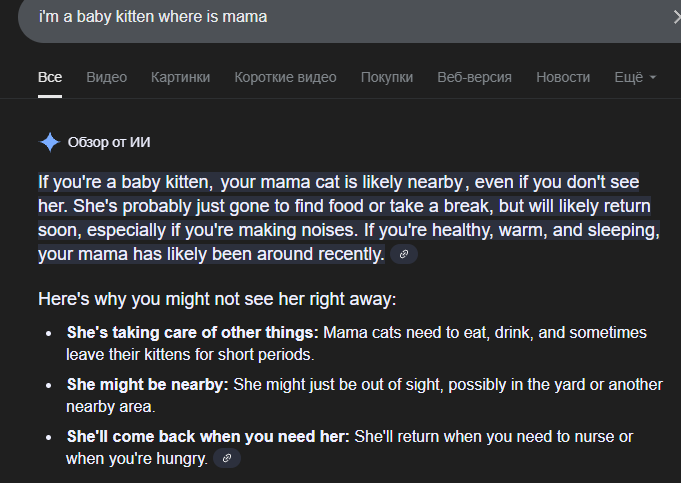The height and width of the screenshot is (483, 681).
Task: Click into the search query field
Action: click(x=300, y=17)
